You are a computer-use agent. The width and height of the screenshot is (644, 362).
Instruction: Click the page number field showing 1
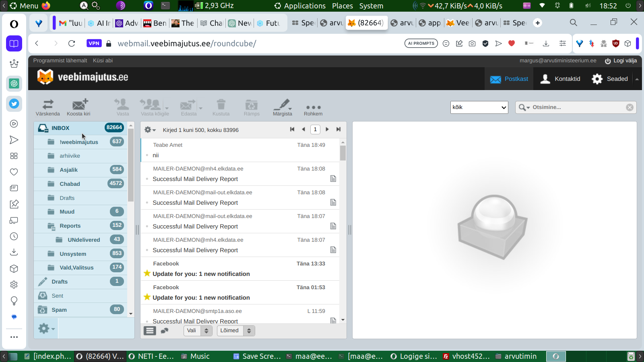(315, 130)
